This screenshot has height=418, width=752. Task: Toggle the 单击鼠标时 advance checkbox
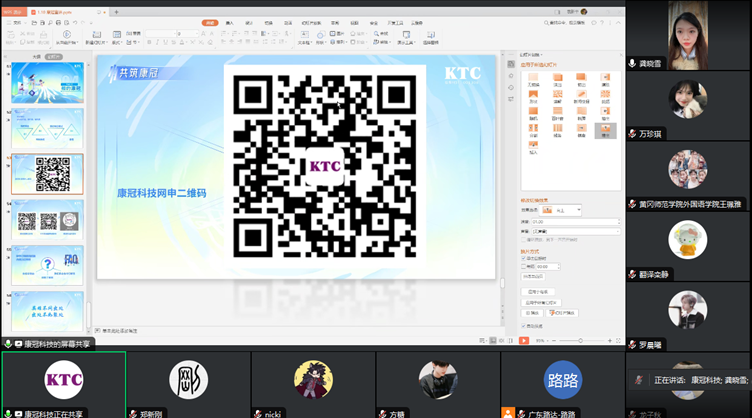522,258
